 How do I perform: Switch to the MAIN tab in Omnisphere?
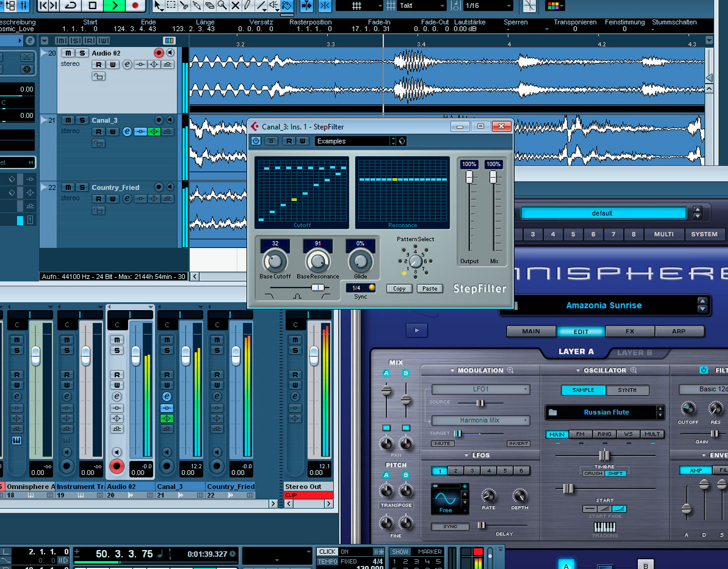tap(531, 332)
